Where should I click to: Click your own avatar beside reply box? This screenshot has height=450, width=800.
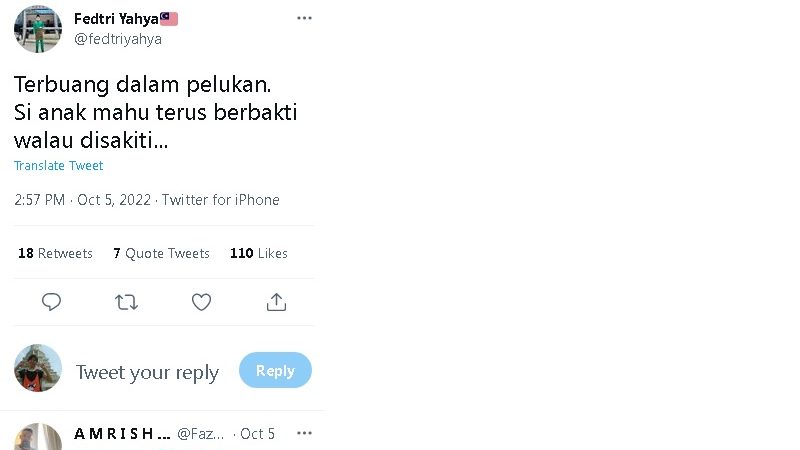[38, 369]
